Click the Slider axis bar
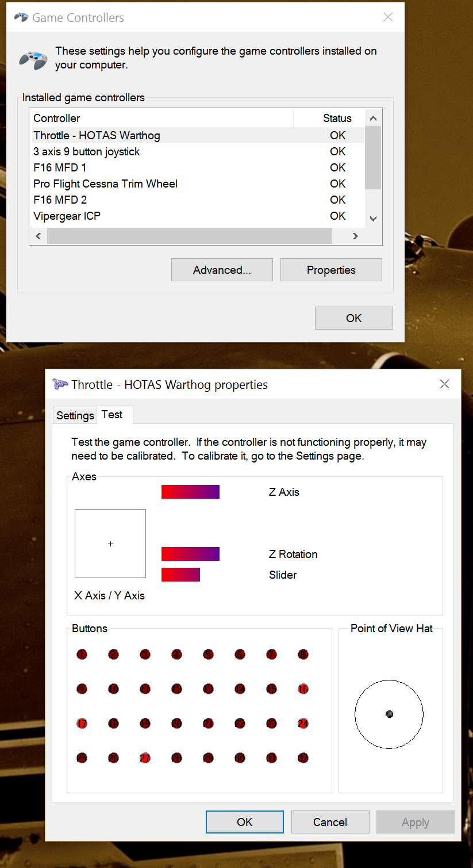The width and height of the screenshot is (473, 868). click(x=180, y=575)
